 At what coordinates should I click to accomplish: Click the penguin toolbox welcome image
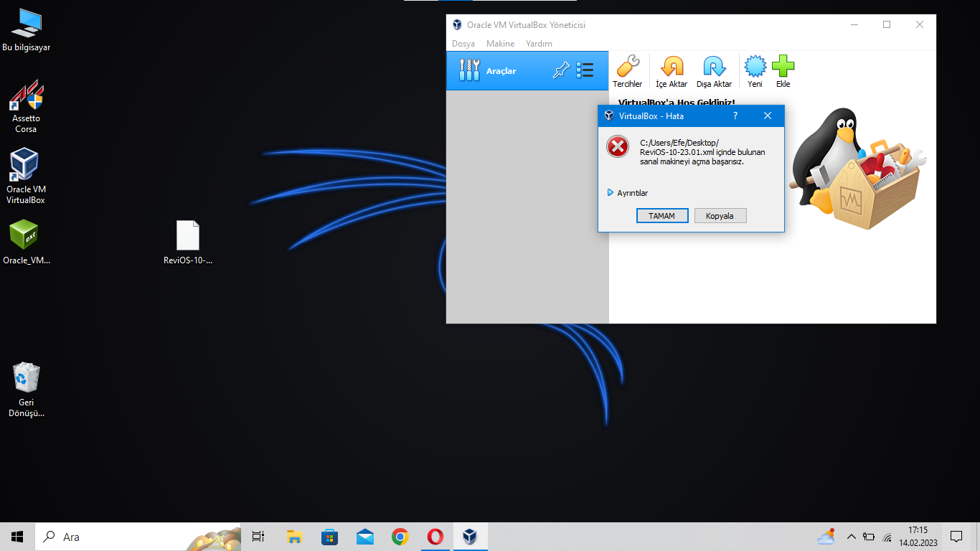click(x=857, y=169)
